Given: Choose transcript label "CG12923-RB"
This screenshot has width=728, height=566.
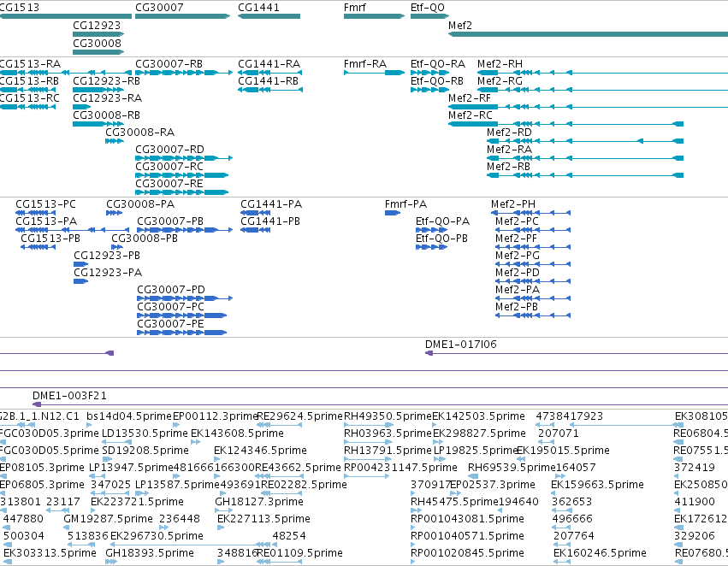Looking at the screenshot, I should 106,81.
